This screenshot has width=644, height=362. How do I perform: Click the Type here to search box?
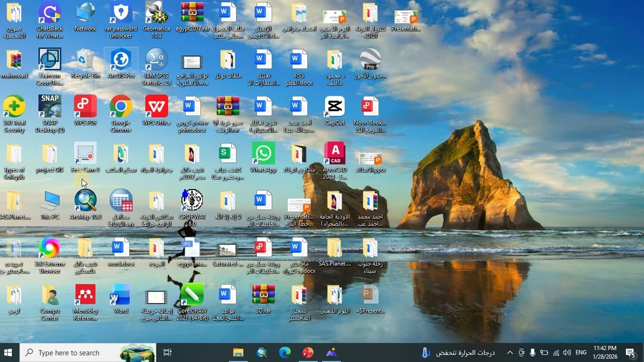pyautogui.click(x=89, y=352)
